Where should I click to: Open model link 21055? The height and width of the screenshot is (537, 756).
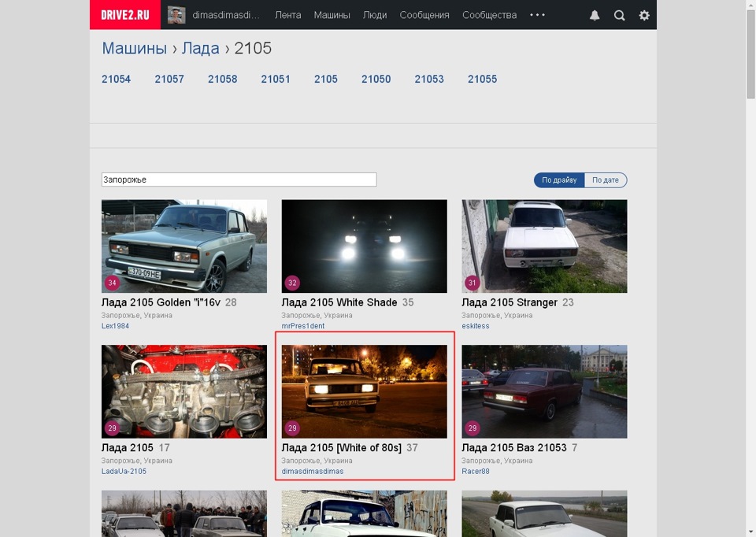[x=482, y=79]
